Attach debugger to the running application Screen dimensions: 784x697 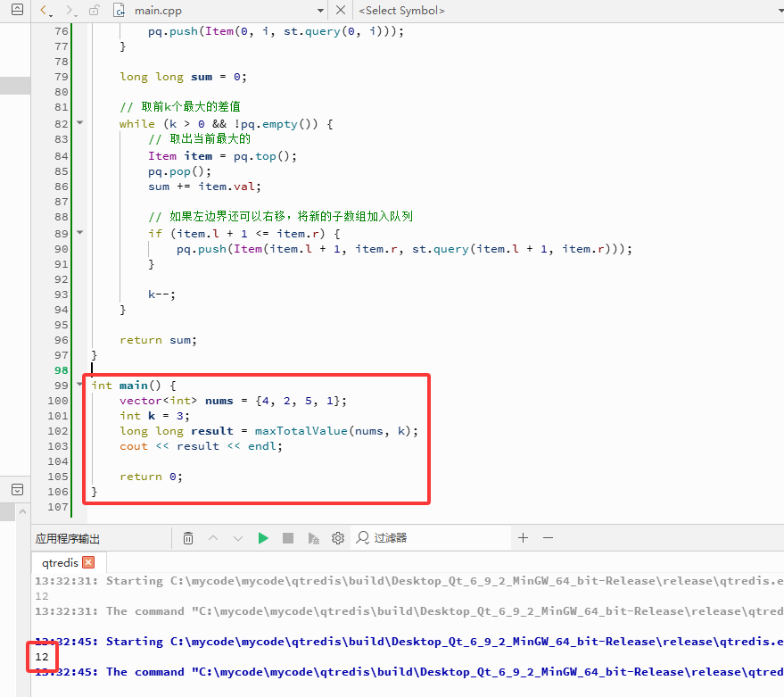(x=313, y=538)
